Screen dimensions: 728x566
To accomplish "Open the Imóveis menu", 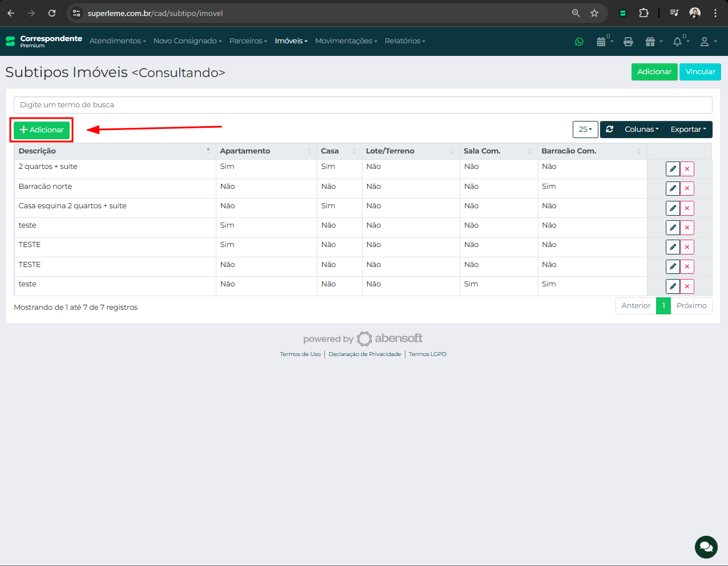I will pos(291,41).
